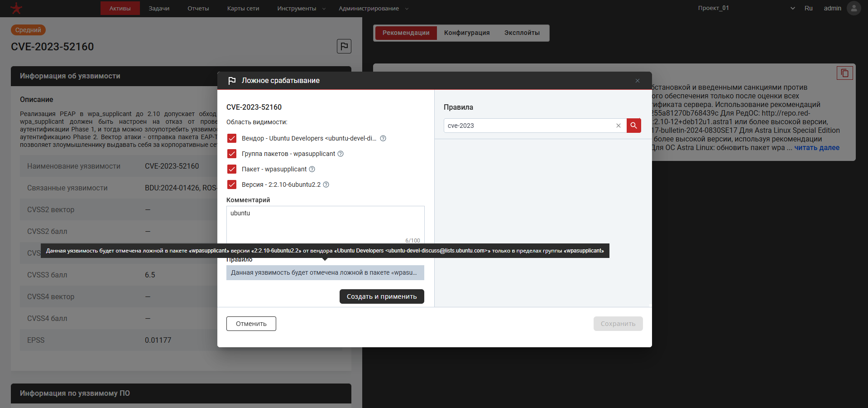Click help icon next to Версия scope

pyautogui.click(x=326, y=185)
